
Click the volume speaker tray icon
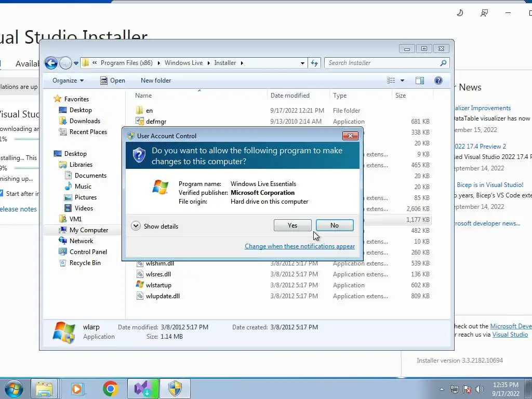tap(480, 389)
